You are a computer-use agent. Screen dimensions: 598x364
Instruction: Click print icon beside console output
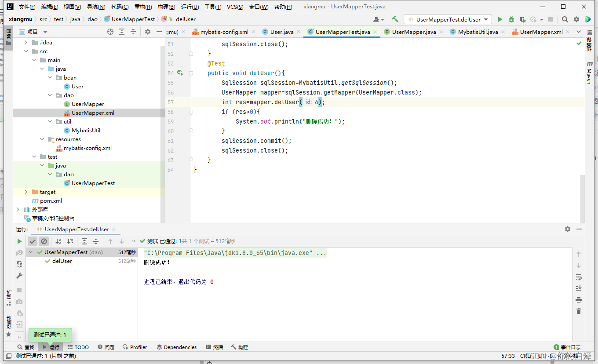[x=579, y=300]
